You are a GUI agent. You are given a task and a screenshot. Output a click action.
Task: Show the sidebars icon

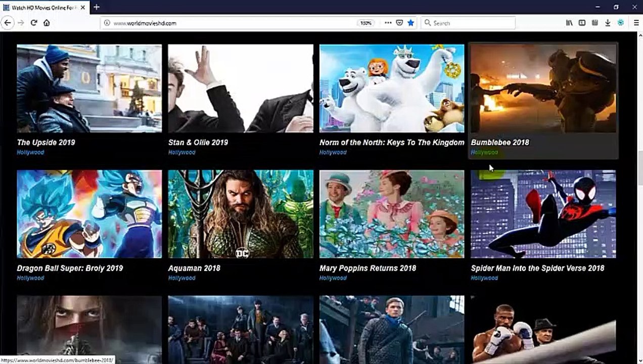click(582, 23)
